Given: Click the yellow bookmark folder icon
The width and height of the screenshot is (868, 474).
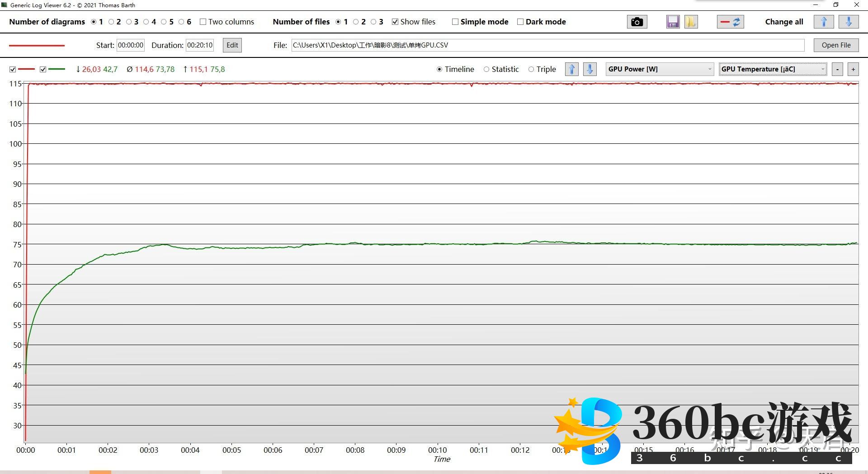Looking at the screenshot, I should 691,22.
